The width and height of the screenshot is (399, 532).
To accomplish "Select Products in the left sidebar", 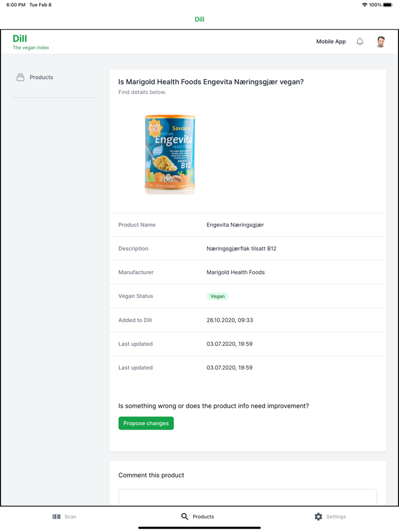I will [41, 77].
